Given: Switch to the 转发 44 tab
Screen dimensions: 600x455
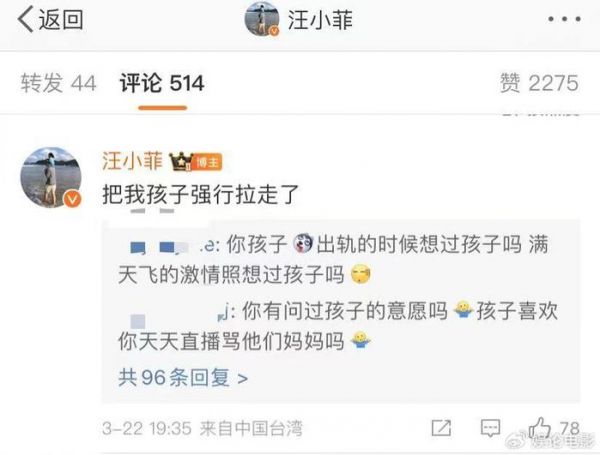Looking at the screenshot, I should 58,83.
